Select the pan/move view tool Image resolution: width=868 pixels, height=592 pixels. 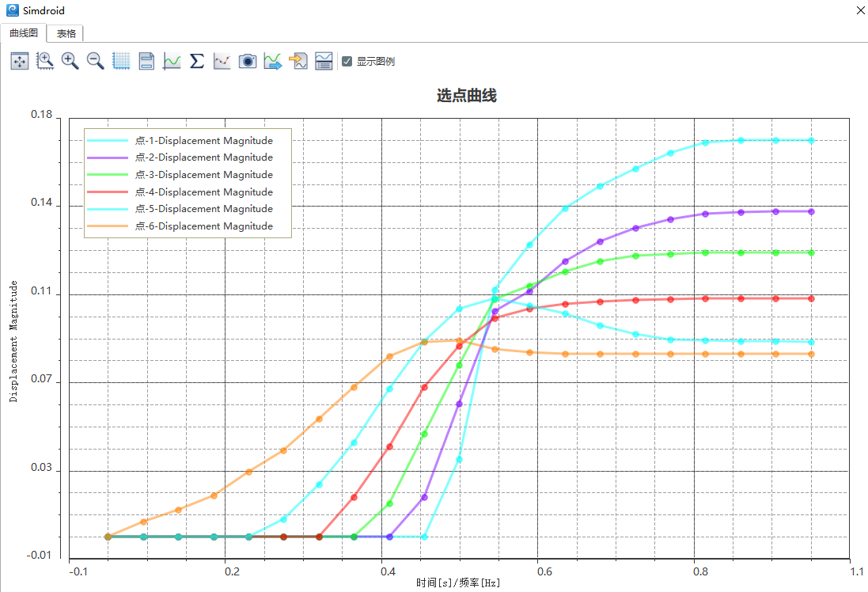pyautogui.click(x=19, y=61)
